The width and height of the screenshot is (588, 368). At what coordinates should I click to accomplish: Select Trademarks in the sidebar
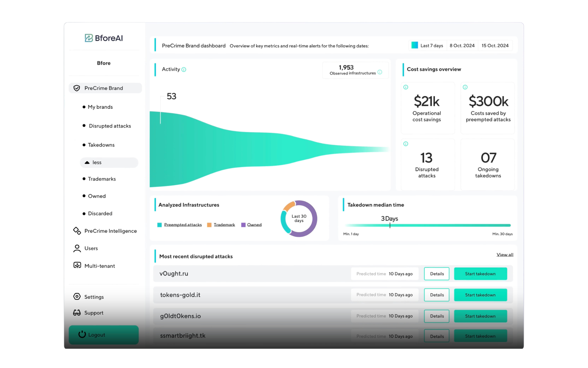(x=102, y=179)
